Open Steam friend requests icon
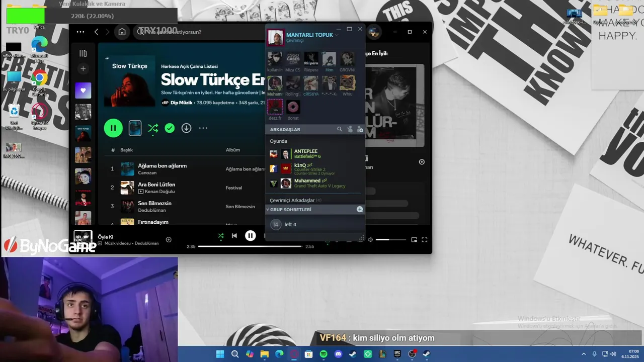 (350, 129)
